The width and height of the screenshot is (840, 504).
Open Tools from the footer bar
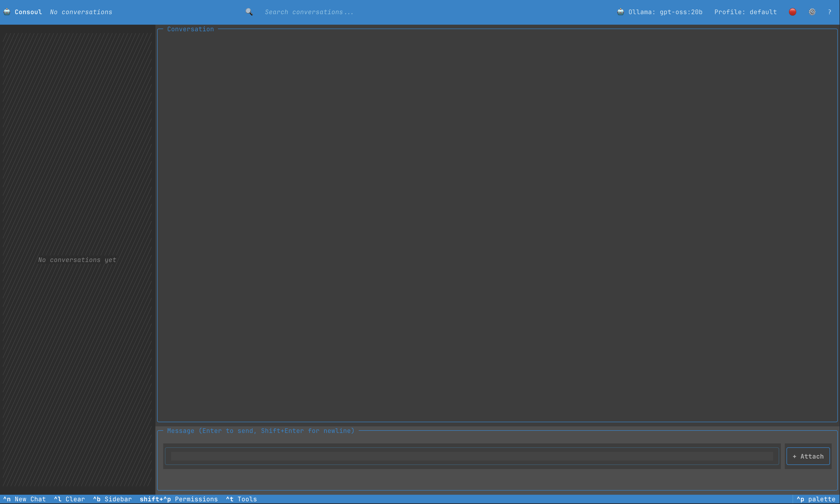click(x=241, y=499)
